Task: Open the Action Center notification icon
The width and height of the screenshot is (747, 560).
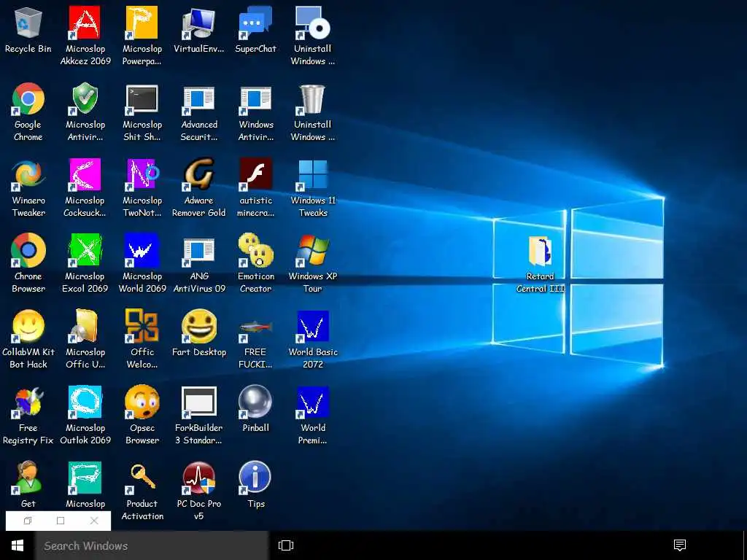Action: pos(680,545)
